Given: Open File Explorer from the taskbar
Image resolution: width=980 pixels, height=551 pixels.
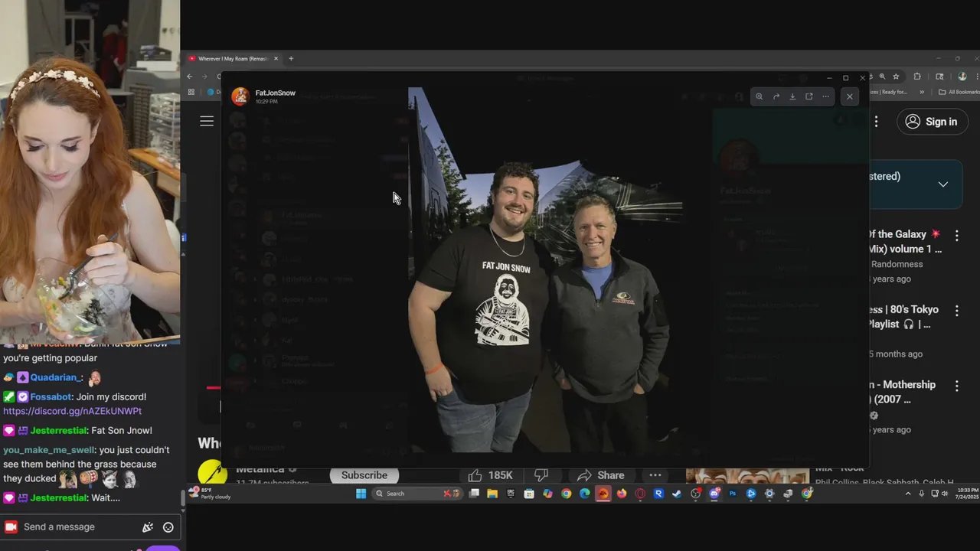Looking at the screenshot, I should 492,494.
